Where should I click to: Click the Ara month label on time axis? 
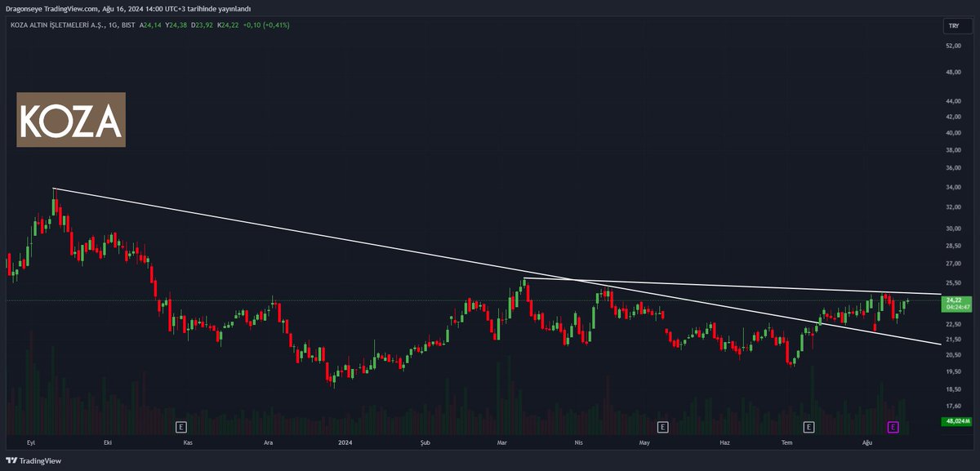coord(268,442)
